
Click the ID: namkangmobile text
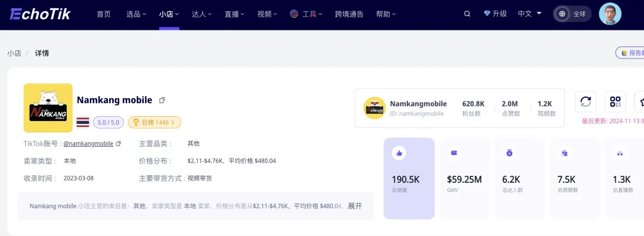(x=416, y=114)
